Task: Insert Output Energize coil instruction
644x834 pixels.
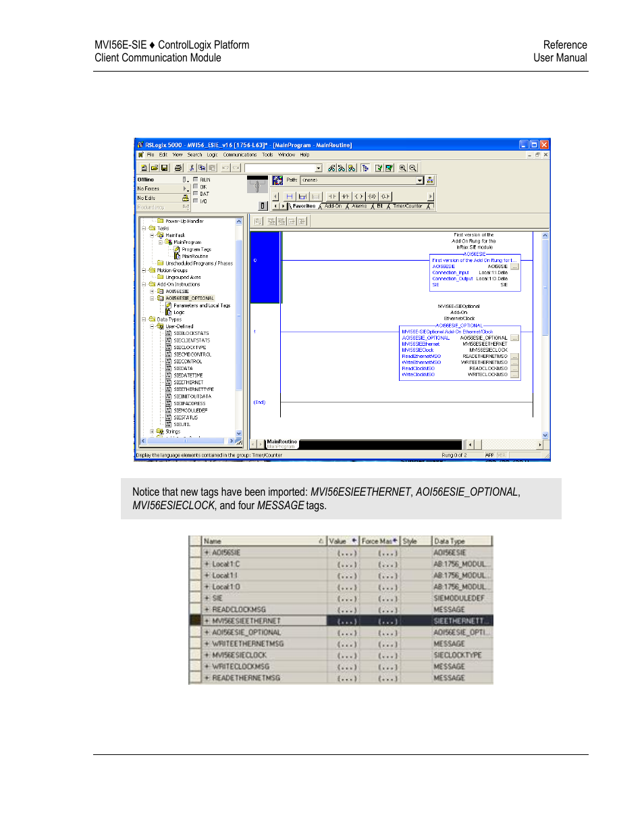Action: point(359,197)
